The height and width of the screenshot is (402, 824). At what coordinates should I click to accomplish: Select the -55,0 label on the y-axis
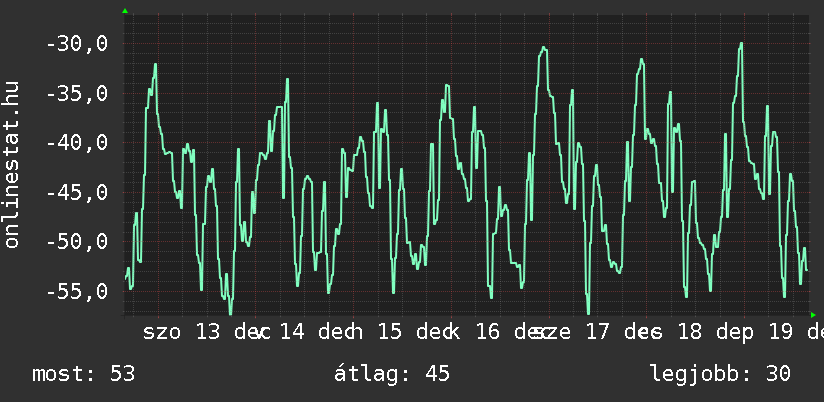(78, 292)
